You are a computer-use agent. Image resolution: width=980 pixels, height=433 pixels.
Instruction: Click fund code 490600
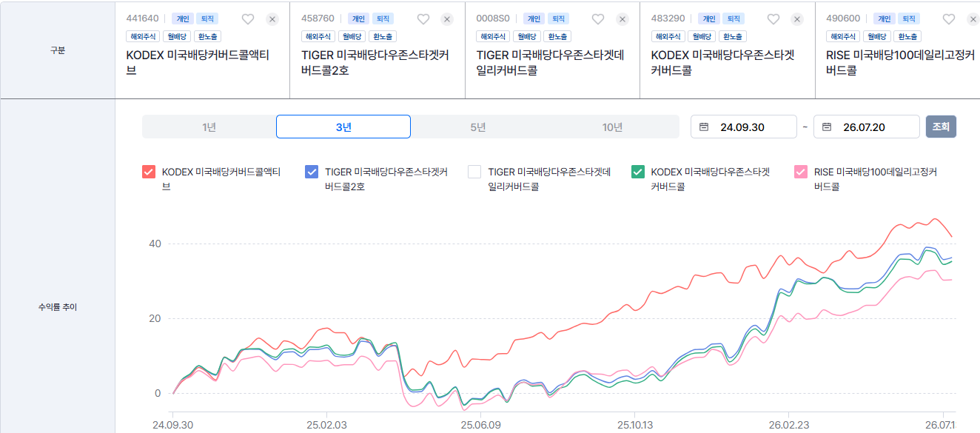pyautogui.click(x=843, y=19)
